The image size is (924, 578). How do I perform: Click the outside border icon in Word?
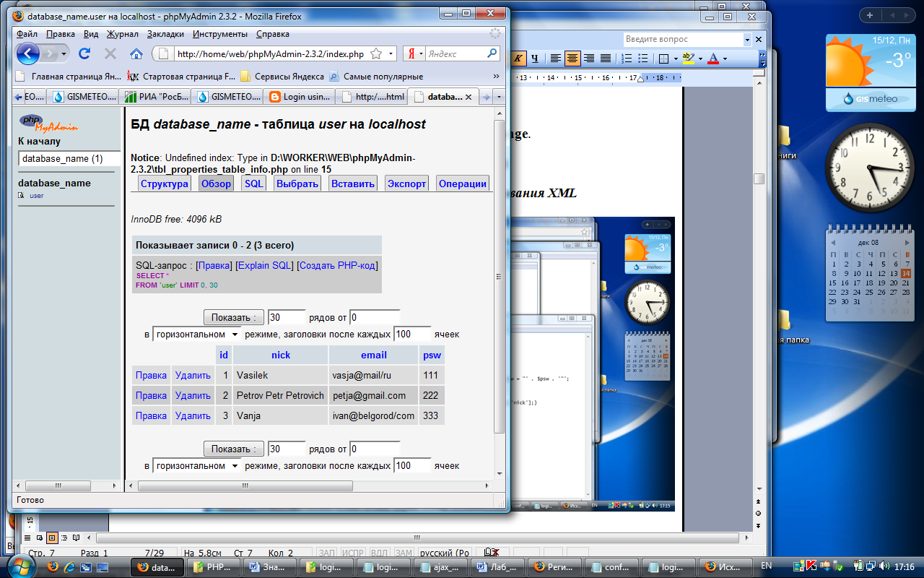tap(663, 59)
